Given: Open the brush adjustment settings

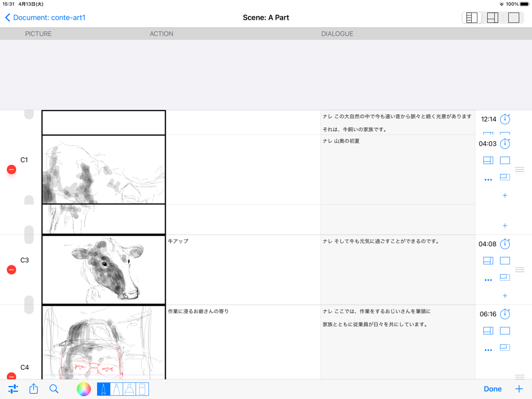Looking at the screenshot, I should coord(13,389).
